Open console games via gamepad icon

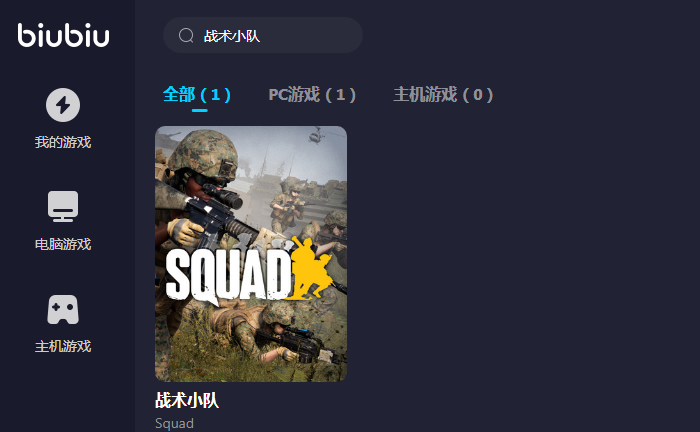click(63, 309)
